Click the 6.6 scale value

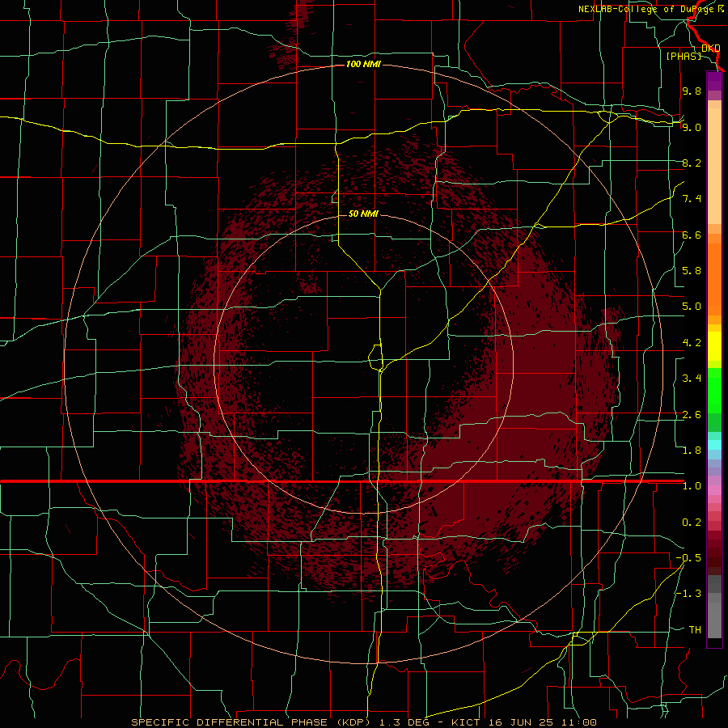click(x=692, y=235)
